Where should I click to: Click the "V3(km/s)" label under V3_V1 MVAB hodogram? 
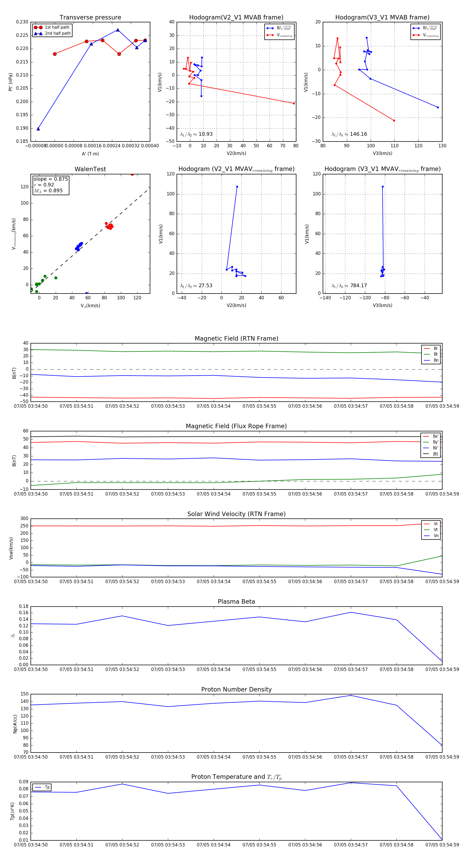(382, 153)
